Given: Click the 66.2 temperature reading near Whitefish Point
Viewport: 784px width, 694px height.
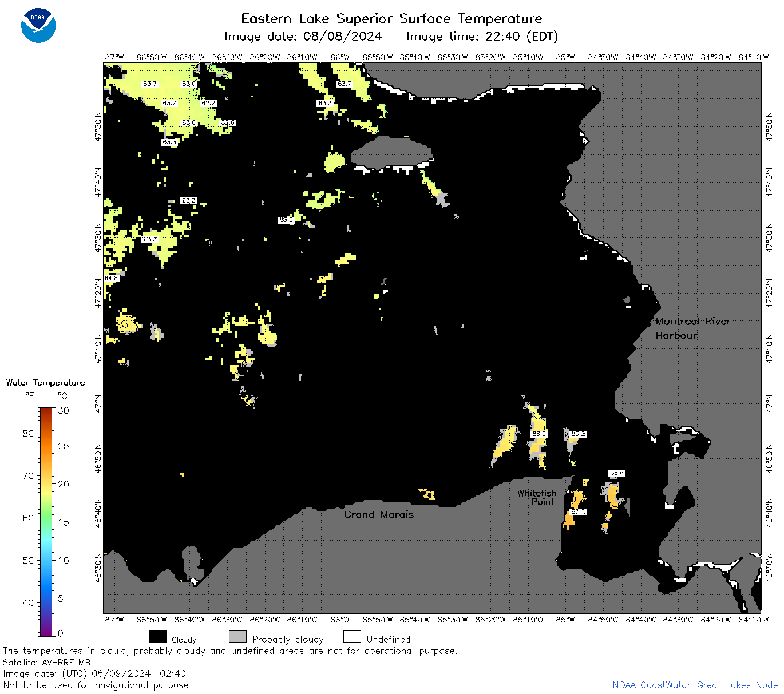Looking at the screenshot, I should [x=539, y=434].
